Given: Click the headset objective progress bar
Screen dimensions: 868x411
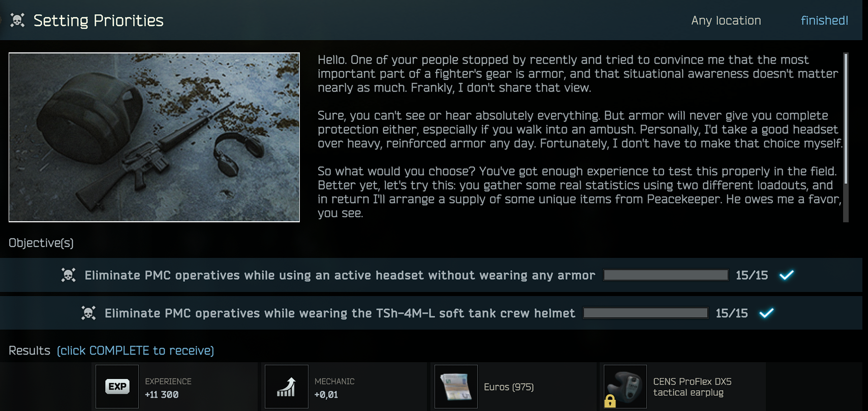Looking at the screenshot, I should point(666,275).
